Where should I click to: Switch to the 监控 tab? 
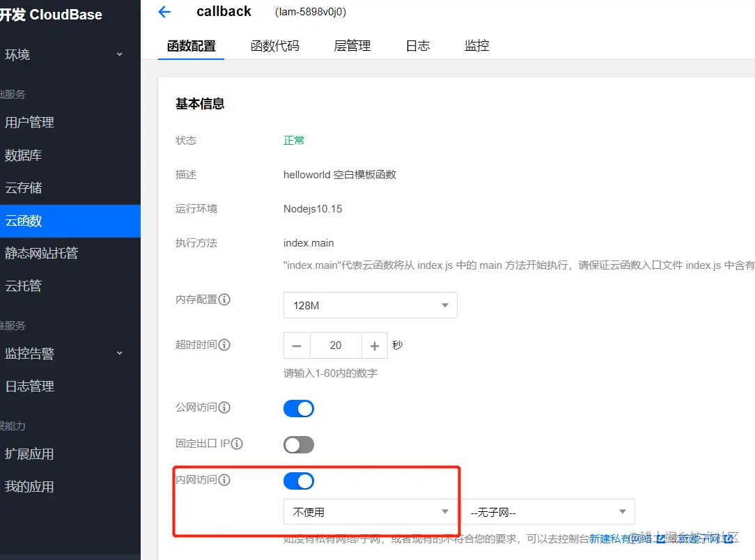476,46
